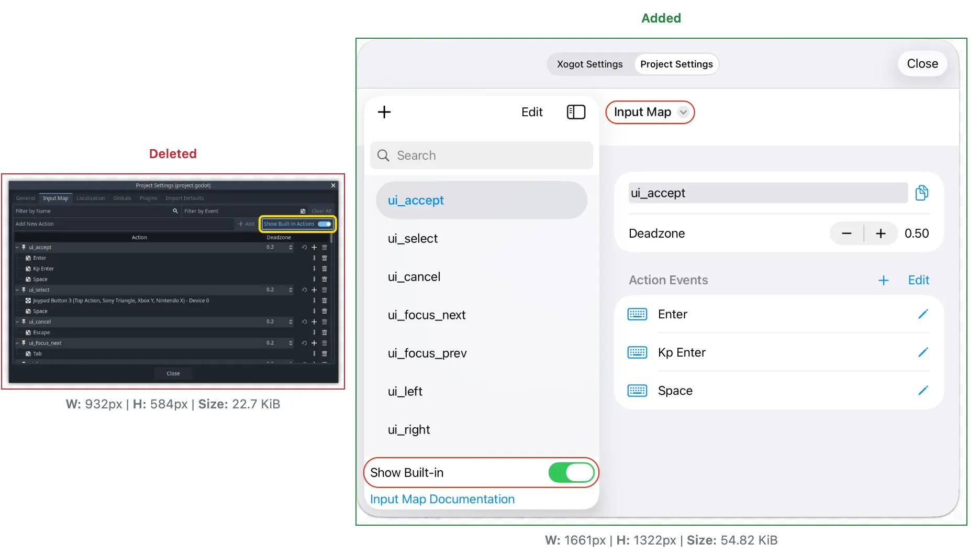Viewport: 980px width, 555px height.
Task: Open the Input Map Documentation link
Action: 442,498
